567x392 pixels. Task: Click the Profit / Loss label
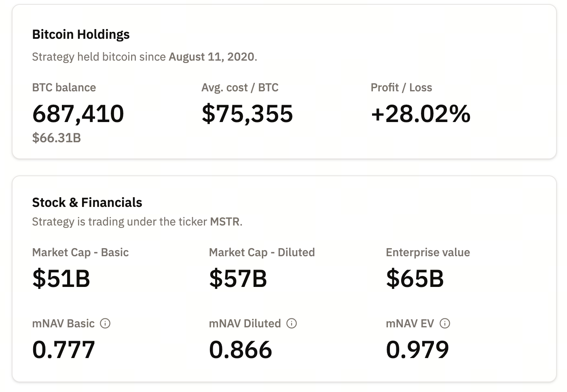tap(401, 87)
